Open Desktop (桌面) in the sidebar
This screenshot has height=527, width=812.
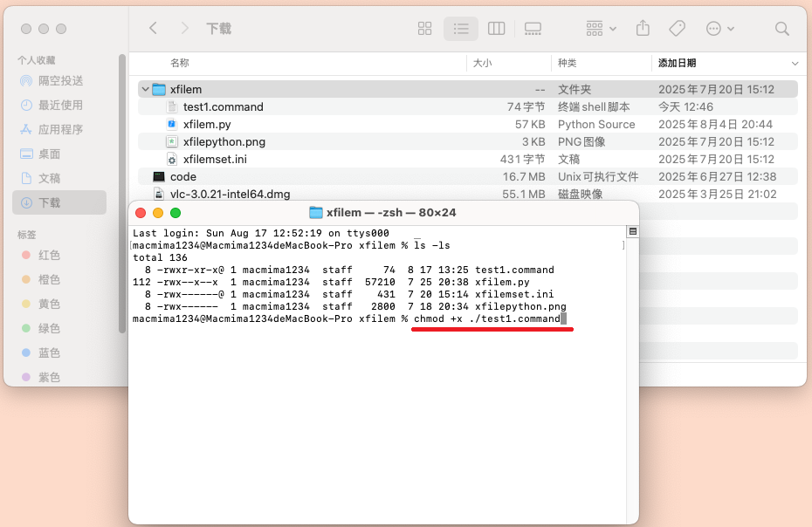(49, 154)
